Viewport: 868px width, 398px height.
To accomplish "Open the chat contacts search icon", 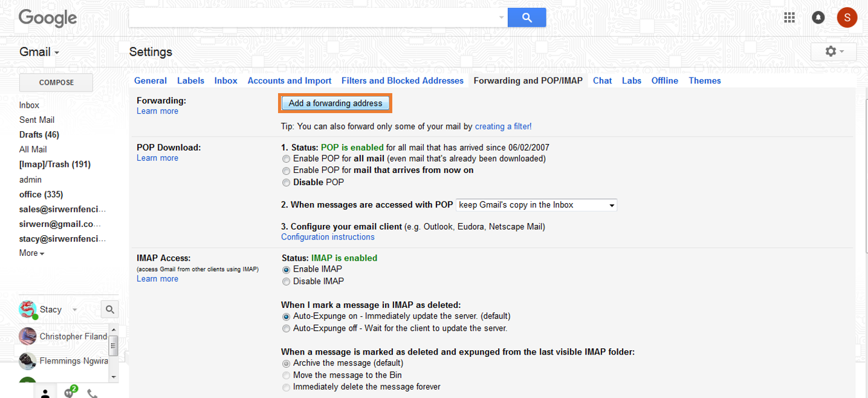I will coord(109,309).
